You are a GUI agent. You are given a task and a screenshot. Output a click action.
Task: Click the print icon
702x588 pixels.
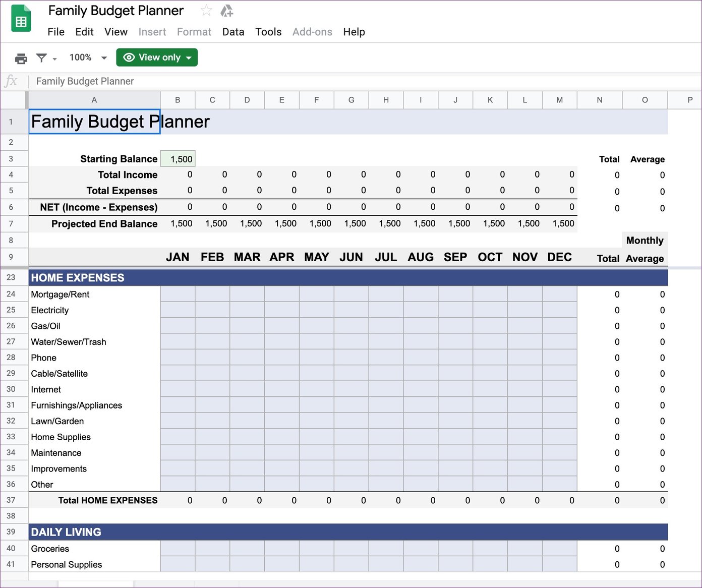pos(21,58)
